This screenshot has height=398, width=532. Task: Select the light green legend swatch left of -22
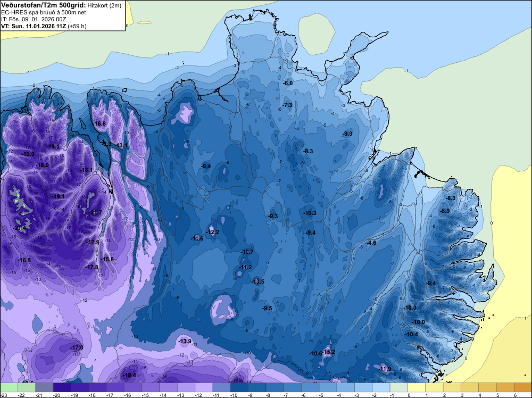(x=9, y=387)
